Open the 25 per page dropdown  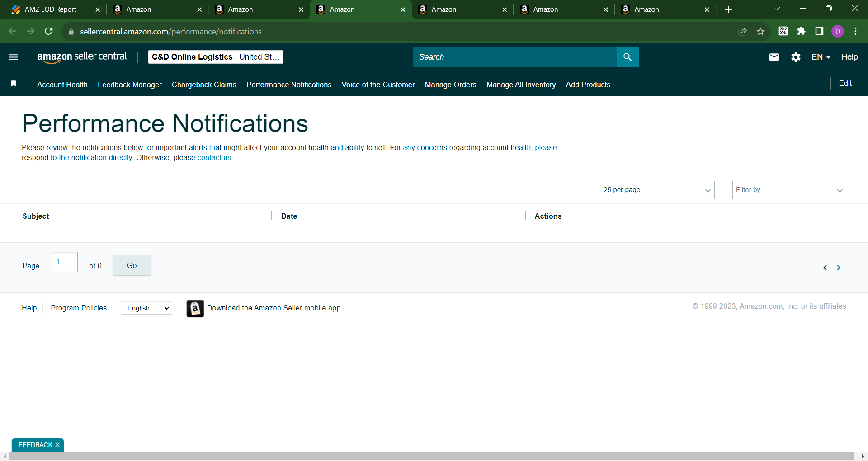657,190
